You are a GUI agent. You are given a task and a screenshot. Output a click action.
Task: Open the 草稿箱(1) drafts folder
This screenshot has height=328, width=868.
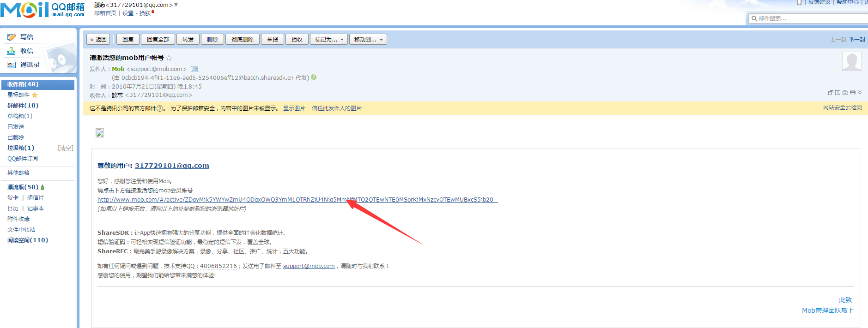[x=20, y=116]
